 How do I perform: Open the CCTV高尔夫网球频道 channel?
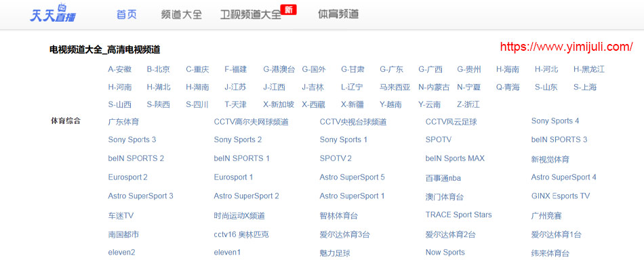pos(251,122)
